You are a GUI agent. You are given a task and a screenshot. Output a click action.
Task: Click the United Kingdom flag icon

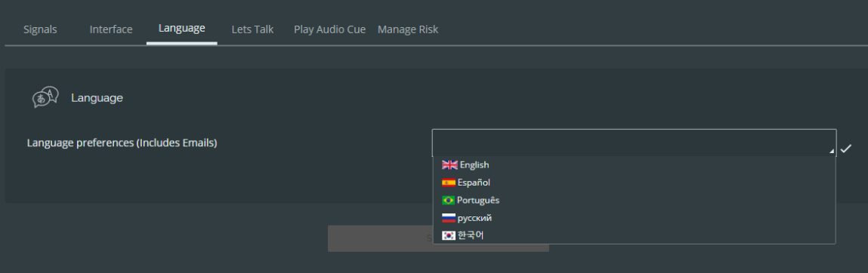449,164
